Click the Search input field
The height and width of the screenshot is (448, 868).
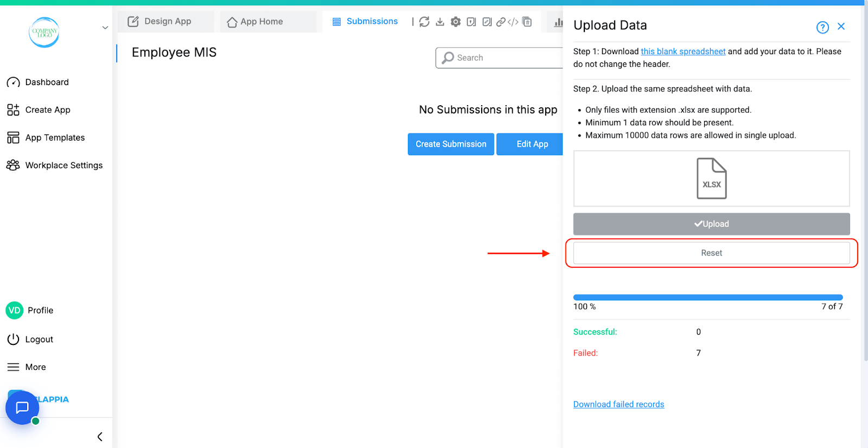point(499,57)
